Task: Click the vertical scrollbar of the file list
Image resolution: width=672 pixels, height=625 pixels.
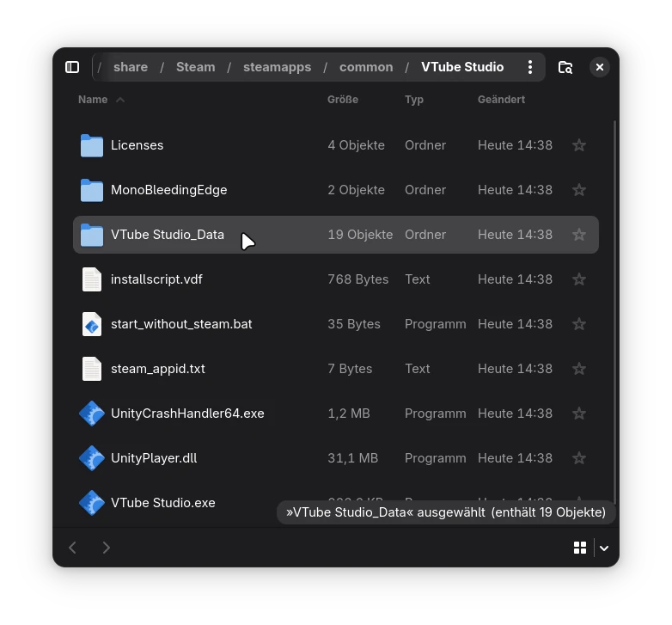Action: 614,312
